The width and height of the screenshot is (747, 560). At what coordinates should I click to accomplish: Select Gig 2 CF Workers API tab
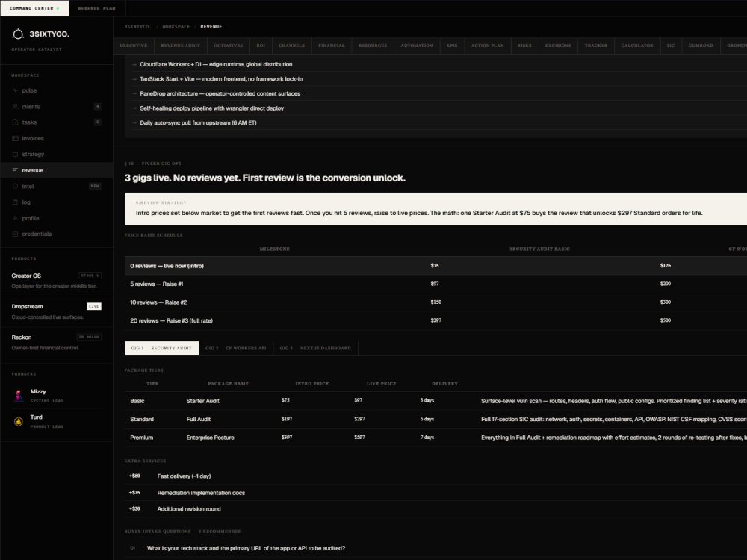point(236,348)
